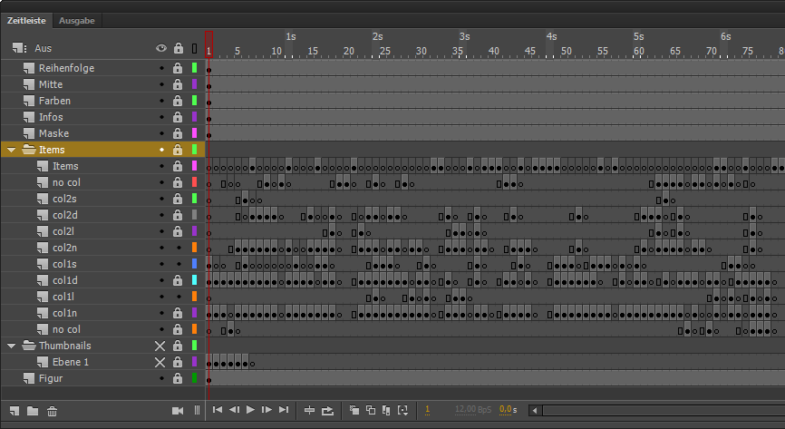Click the green outline color swatch of Farben
This screenshot has height=429, width=785.
click(x=194, y=101)
